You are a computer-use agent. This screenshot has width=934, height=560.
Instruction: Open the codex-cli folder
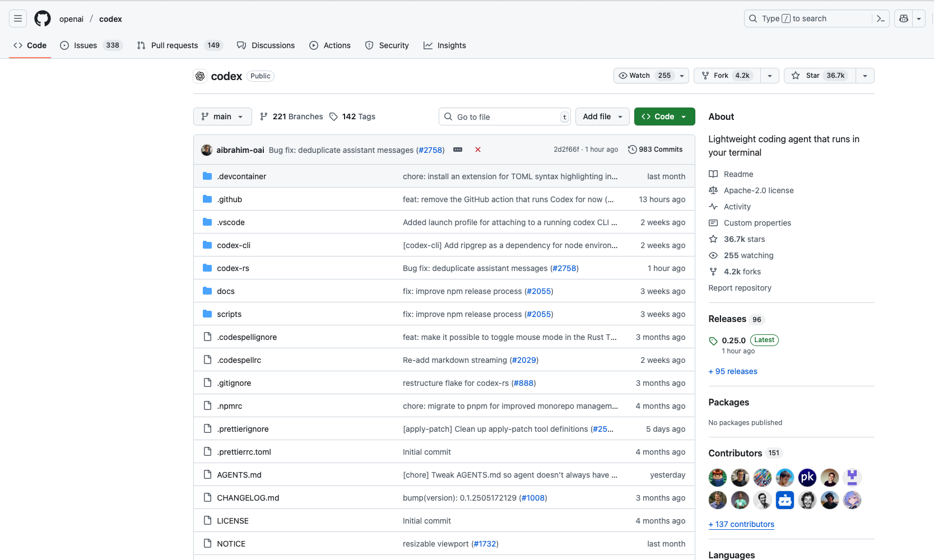tap(234, 245)
